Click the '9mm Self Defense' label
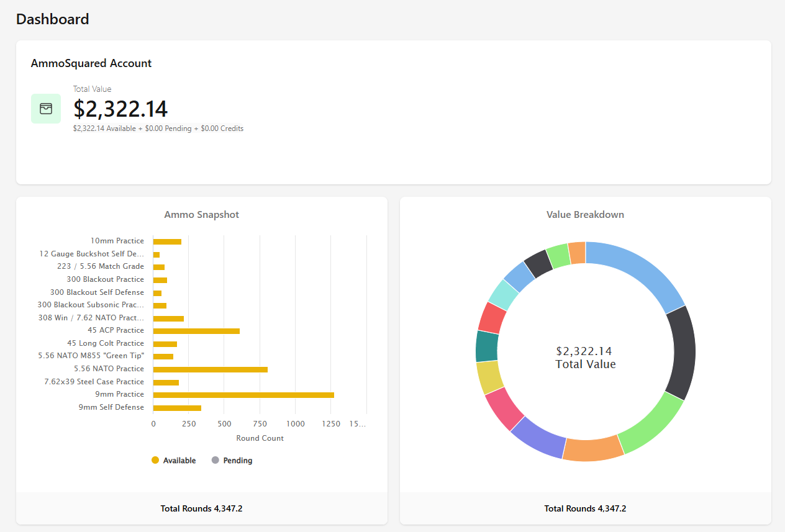This screenshot has width=785, height=532. (111, 407)
